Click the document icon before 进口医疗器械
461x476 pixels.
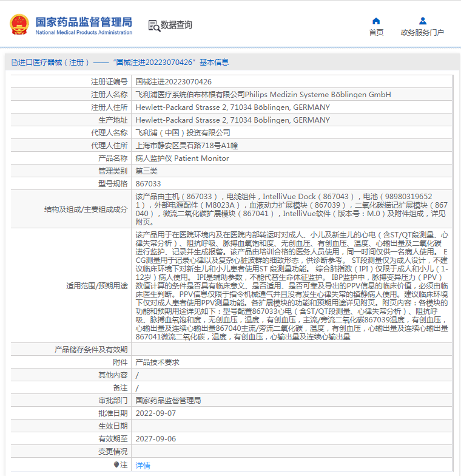(15, 62)
